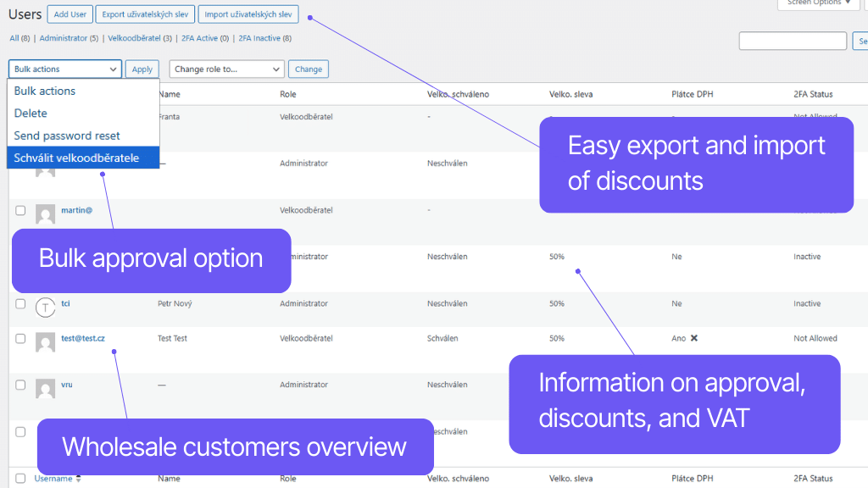Click Velkoodběratel role in martin@ row

(x=306, y=210)
